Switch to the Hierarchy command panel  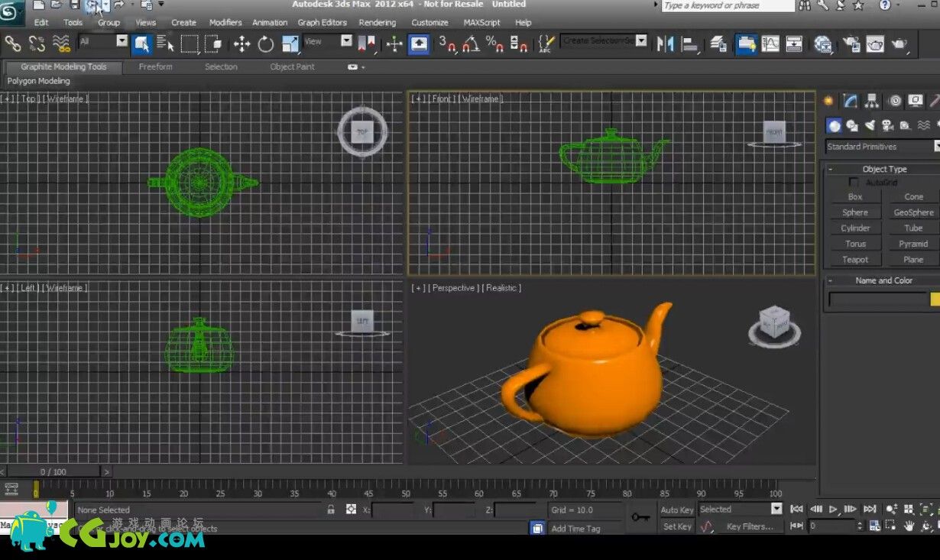[x=873, y=101]
